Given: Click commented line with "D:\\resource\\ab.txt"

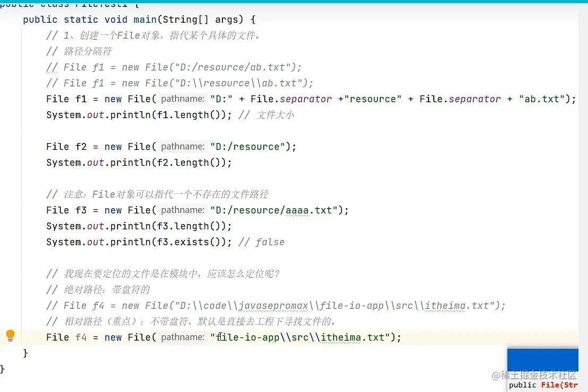Looking at the screenshot, I should click(x=180, y=83).
